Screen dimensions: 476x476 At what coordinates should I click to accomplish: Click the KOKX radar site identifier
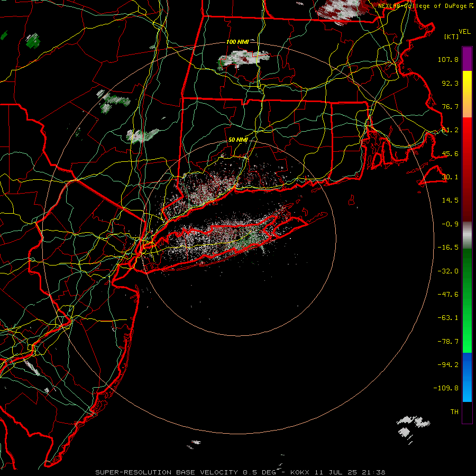300,472
